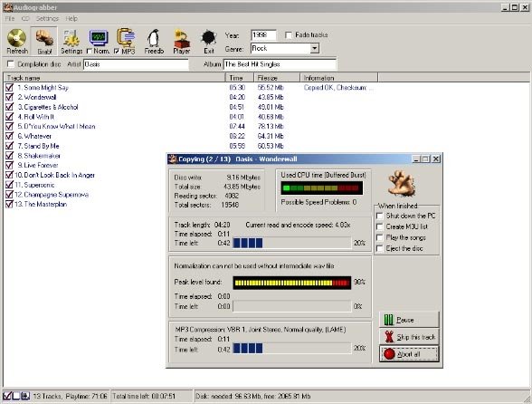
Task: Click the Refresh disc icon
Action: pos(17,38)
